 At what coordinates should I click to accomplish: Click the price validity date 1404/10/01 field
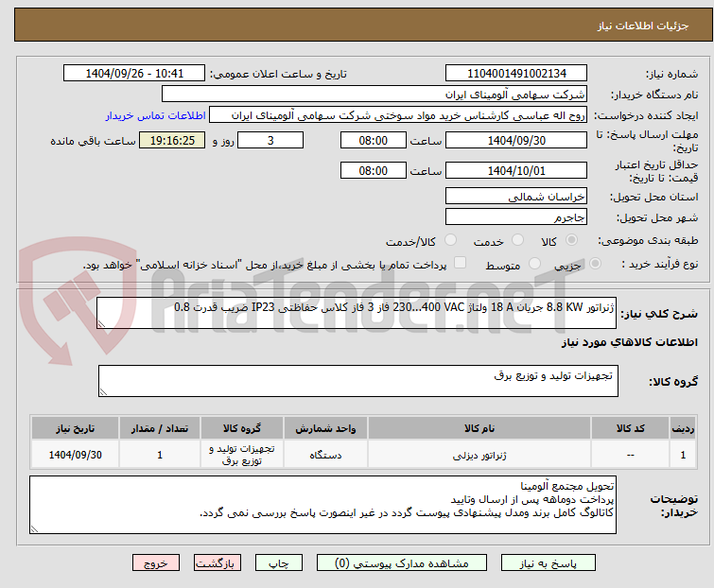pyautogui.click(x=516, y=171)
